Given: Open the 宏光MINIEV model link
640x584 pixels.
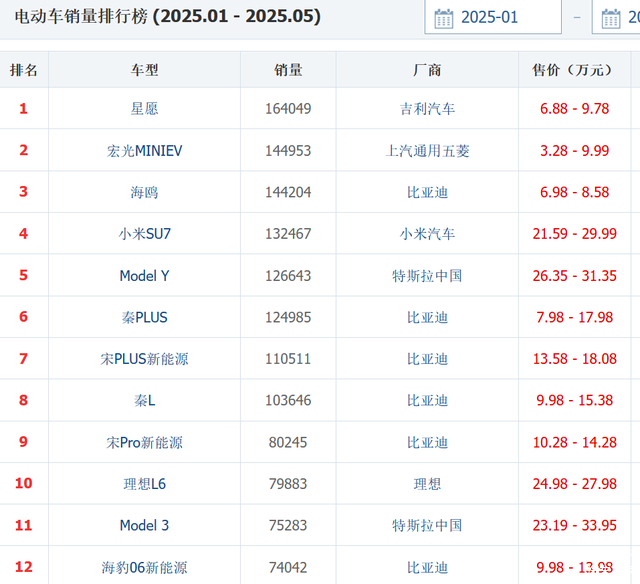Looking at the screenshot, I should [144, 151].
